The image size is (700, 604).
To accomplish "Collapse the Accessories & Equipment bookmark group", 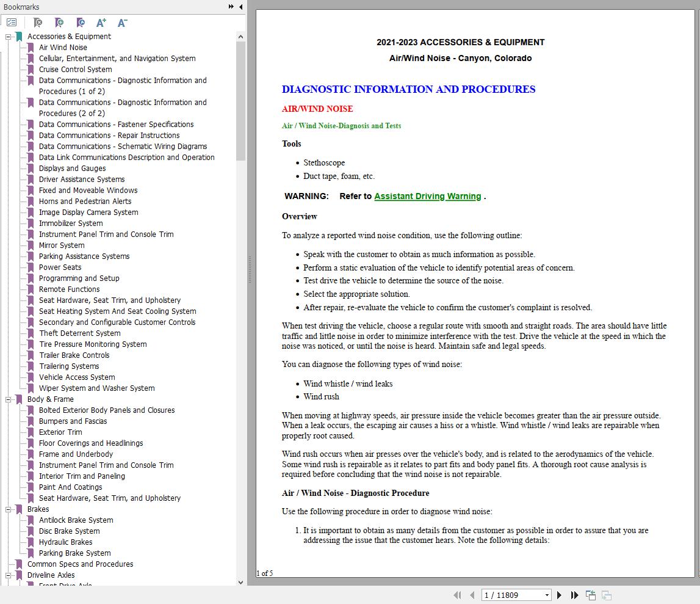I will click(8, 37).
